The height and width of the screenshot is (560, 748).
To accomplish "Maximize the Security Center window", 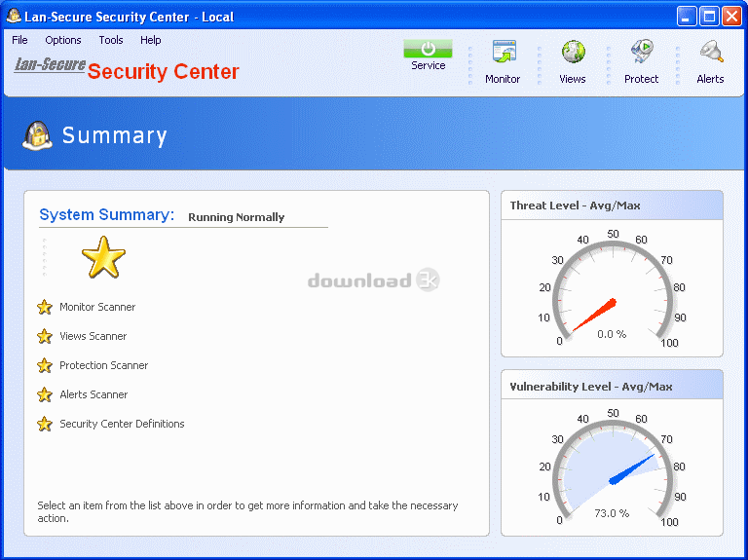I will tap(709, 17).
